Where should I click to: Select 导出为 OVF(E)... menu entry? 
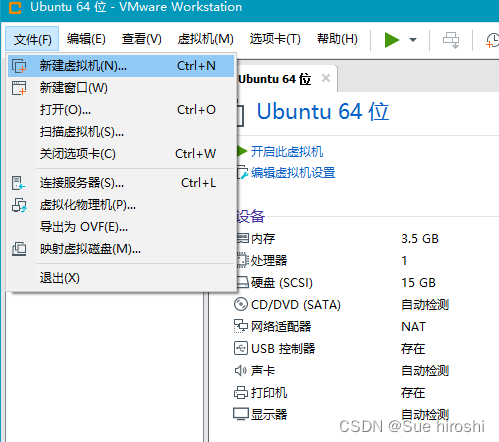tap(121, 227)
